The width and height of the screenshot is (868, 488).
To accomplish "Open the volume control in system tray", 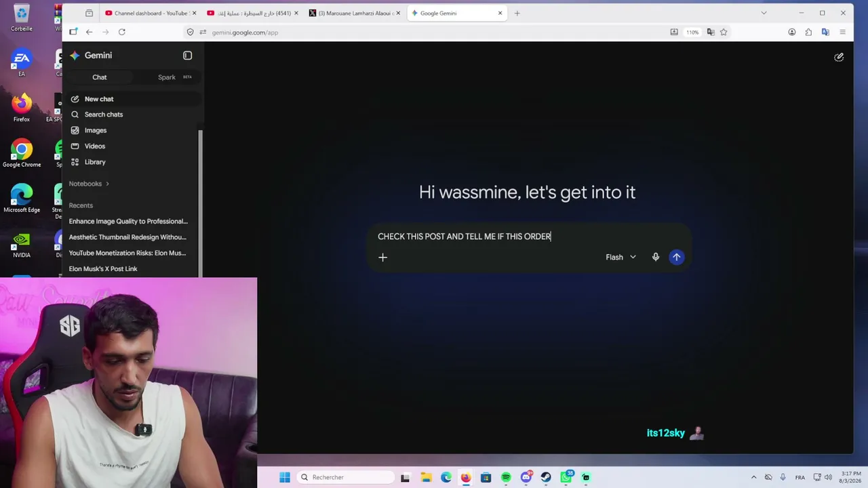I will coord(828,477).
